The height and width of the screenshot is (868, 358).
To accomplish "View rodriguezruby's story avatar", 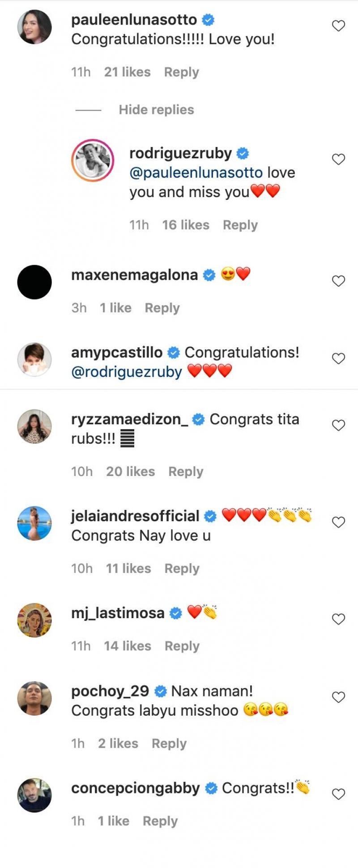I will click(x=93, y=160).
